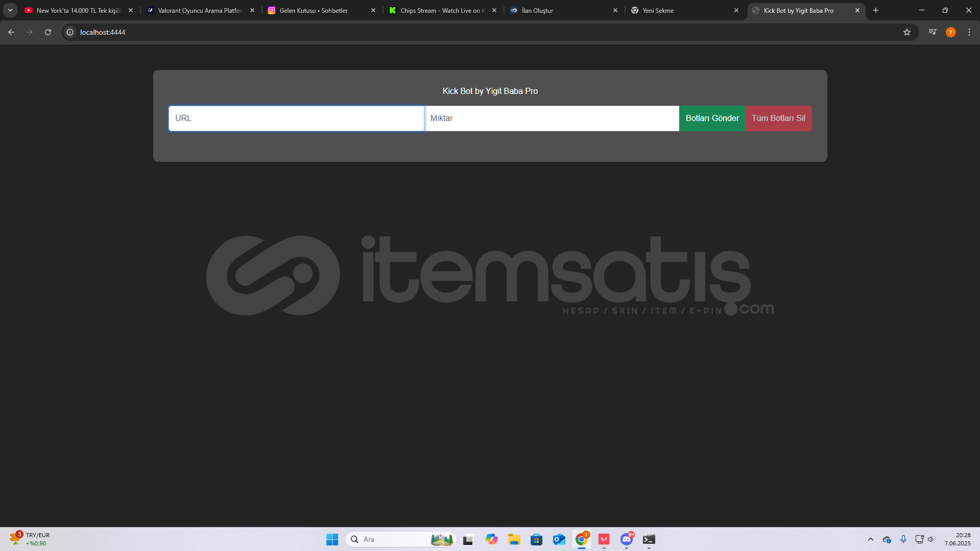Open Task View from the taskbar
Screen dimensions: 980x551
coord(468,539)
